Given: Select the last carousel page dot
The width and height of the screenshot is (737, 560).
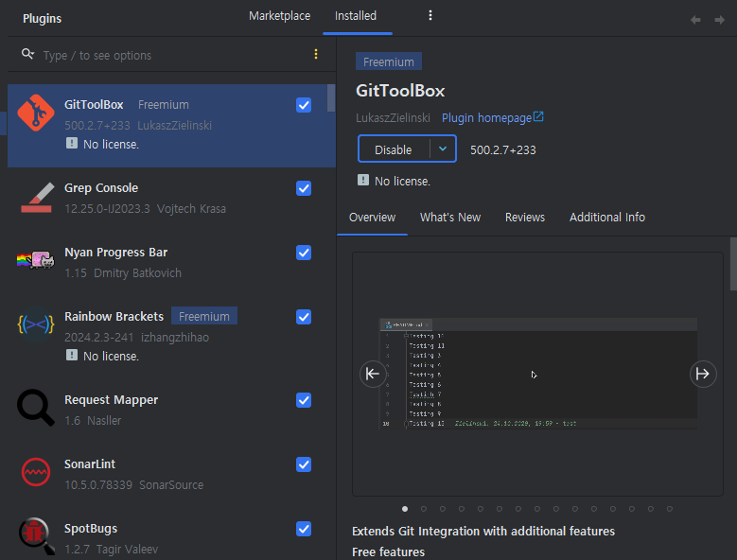Looking at the screenshot, I should (x=670, y=509).
